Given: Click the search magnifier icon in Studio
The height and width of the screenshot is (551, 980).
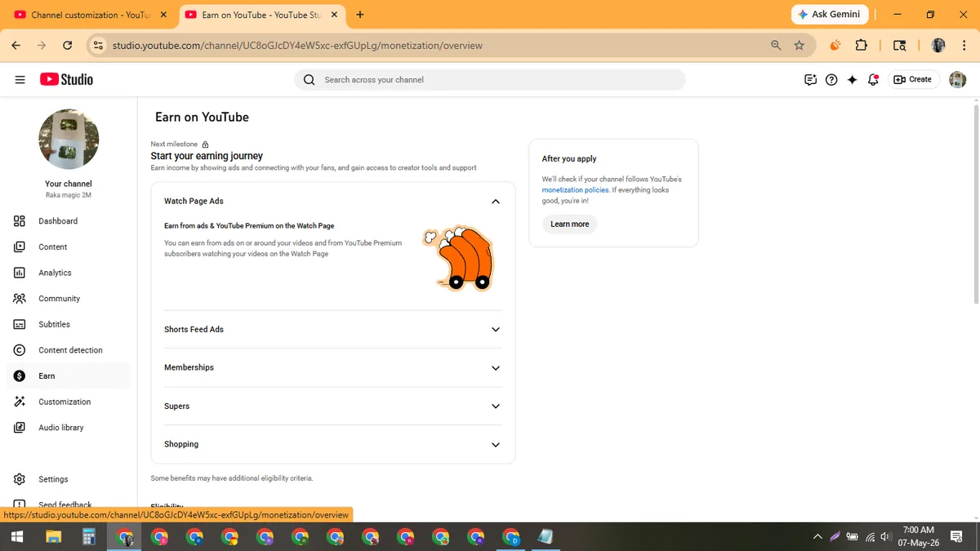Looking at the screenshot, I should point(309,80).
